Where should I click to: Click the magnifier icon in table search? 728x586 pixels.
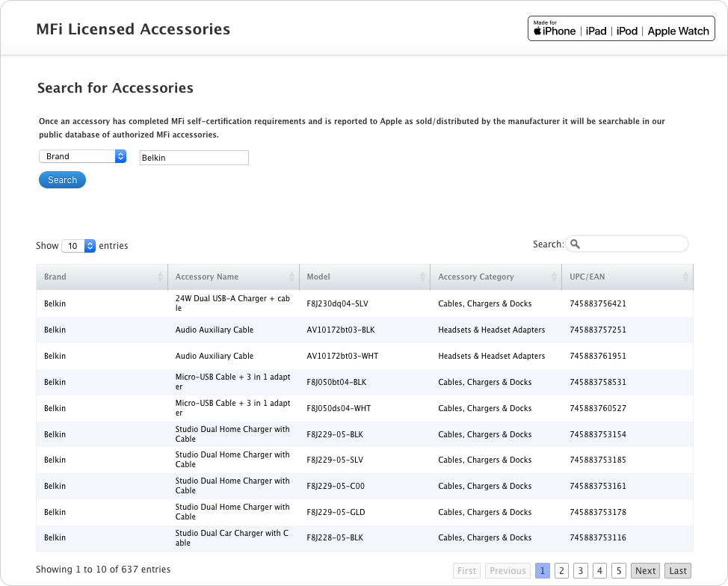tap(574, 244)
